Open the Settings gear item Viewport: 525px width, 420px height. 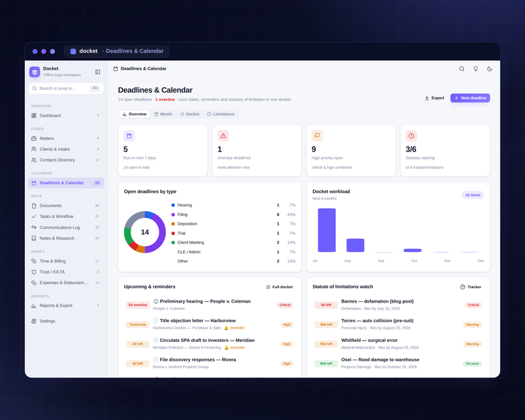pyautogui.click(x=66, y=321)
